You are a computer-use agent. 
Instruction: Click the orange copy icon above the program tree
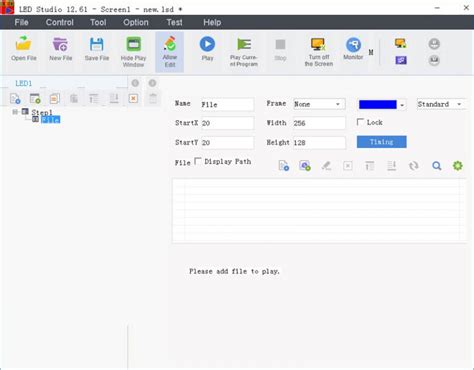click(x=54, y=99)
